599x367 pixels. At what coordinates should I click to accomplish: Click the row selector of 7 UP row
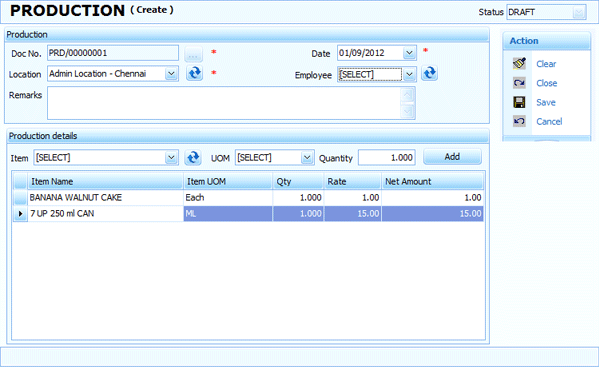(x=20, y=213)
